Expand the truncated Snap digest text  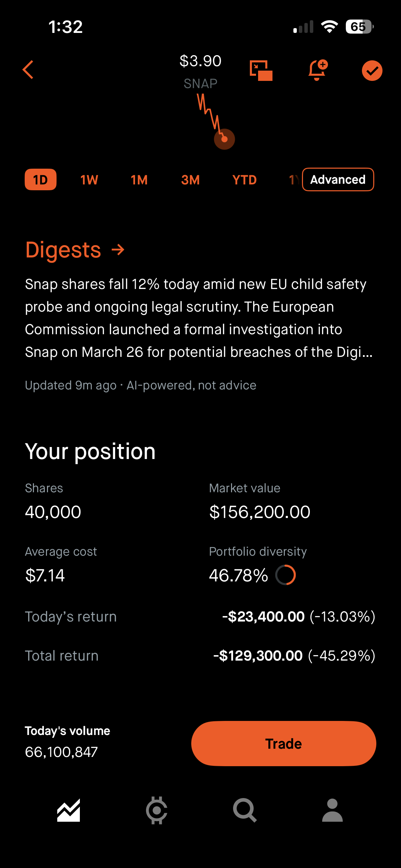(199, 318)
